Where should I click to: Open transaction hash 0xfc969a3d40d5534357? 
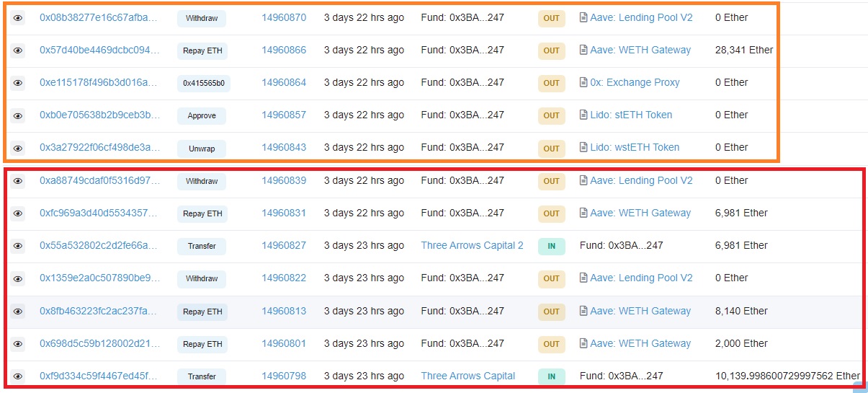click(x=99, y=213)
